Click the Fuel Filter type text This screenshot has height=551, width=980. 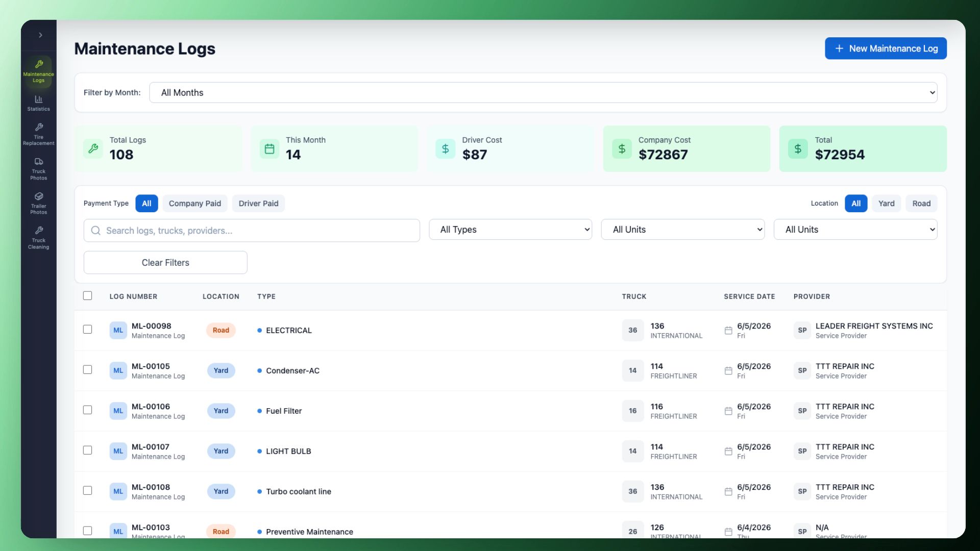coord(283,411)
